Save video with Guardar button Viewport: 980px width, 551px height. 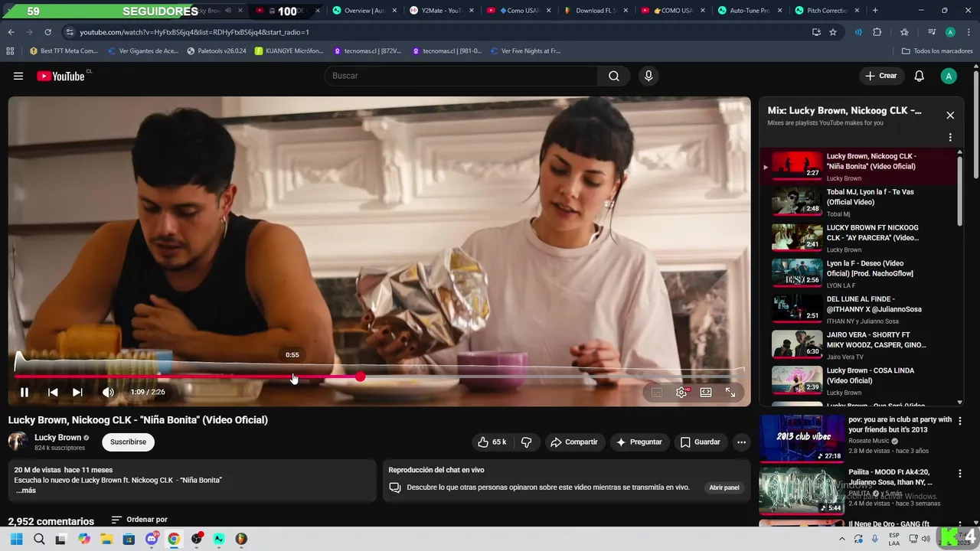[701, 442]
